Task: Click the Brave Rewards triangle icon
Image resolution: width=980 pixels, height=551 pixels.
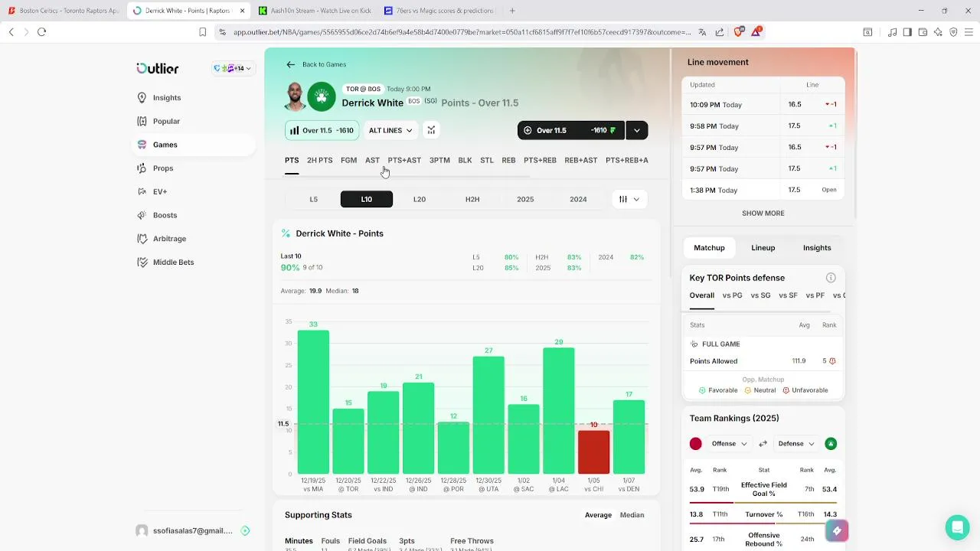Action: tap(756, 31)
